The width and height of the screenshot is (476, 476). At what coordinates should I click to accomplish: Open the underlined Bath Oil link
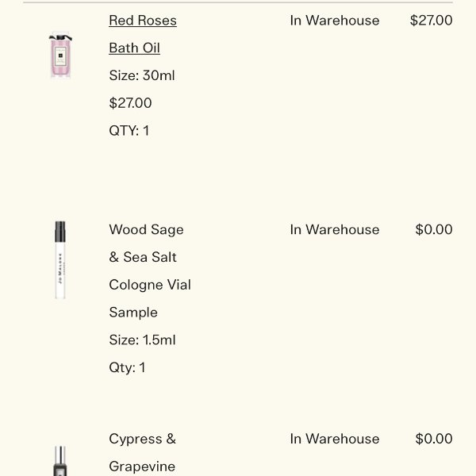135,48
